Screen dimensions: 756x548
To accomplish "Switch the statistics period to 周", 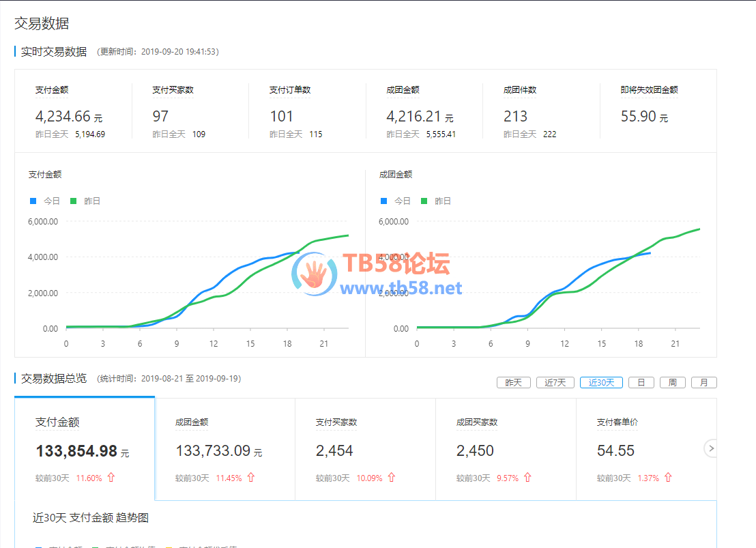I will click(672, 382).
